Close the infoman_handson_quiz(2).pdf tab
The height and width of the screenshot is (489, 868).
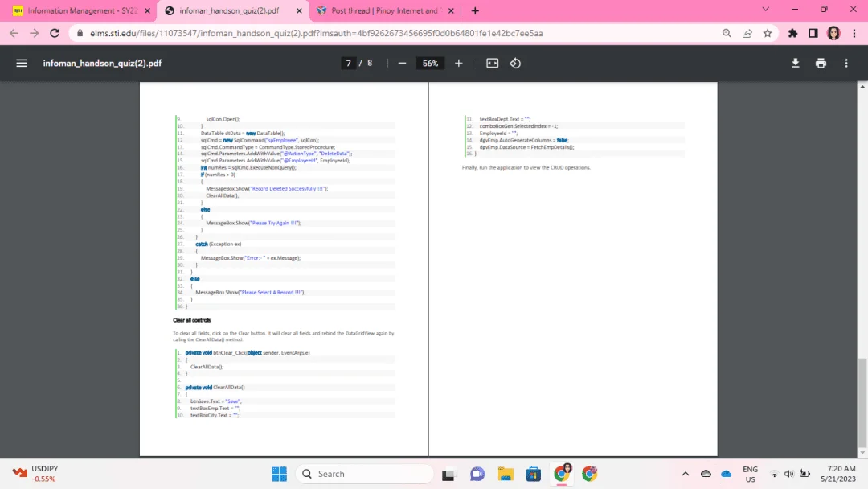point(299,10)
